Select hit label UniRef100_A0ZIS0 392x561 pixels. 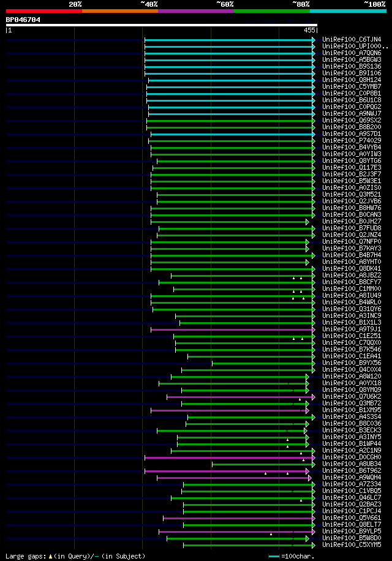352,188
